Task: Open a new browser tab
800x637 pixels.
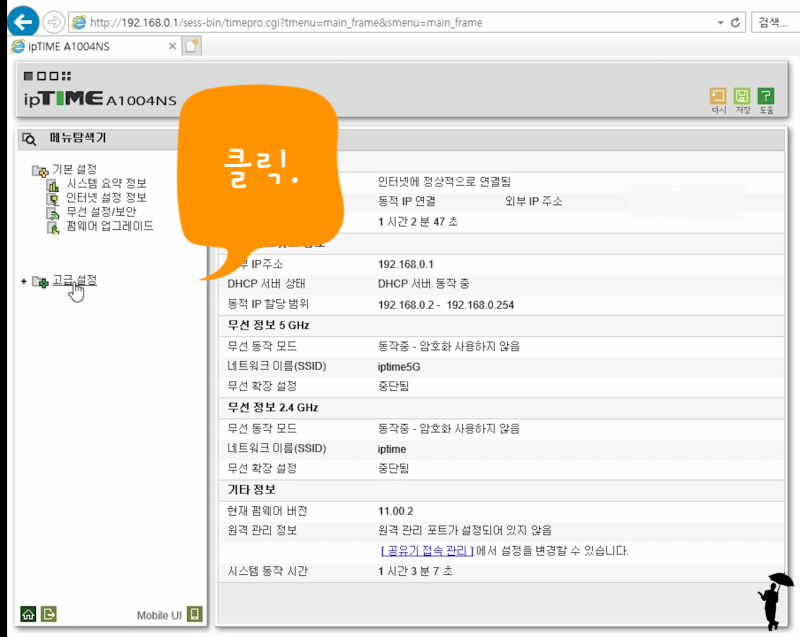Action: point(192,46)
